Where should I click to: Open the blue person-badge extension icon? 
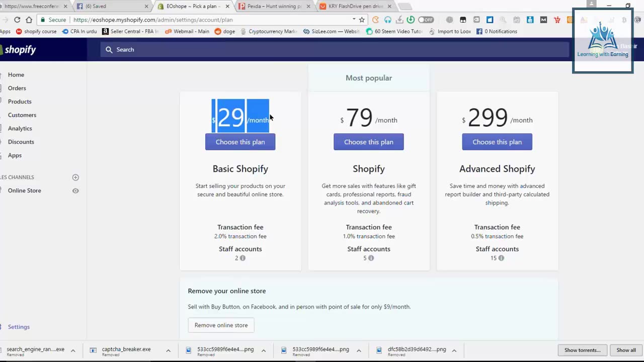530,20
